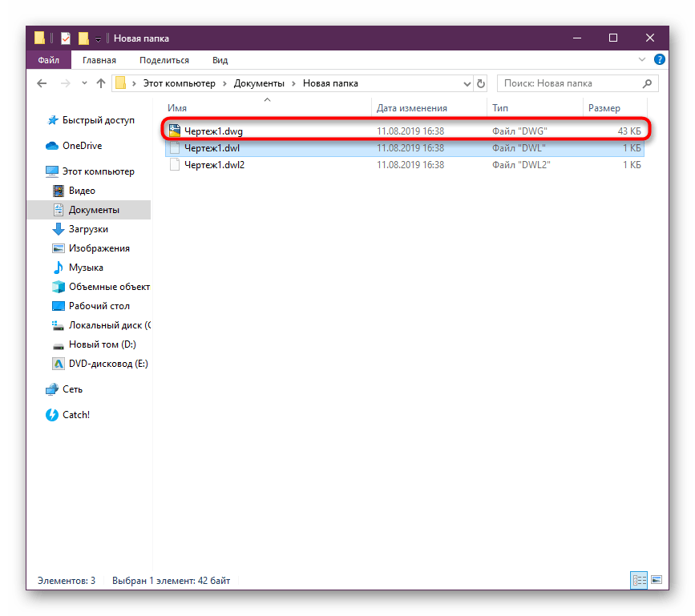Open Customize Quick Access Toolbar dropdown

pos(98,39)
